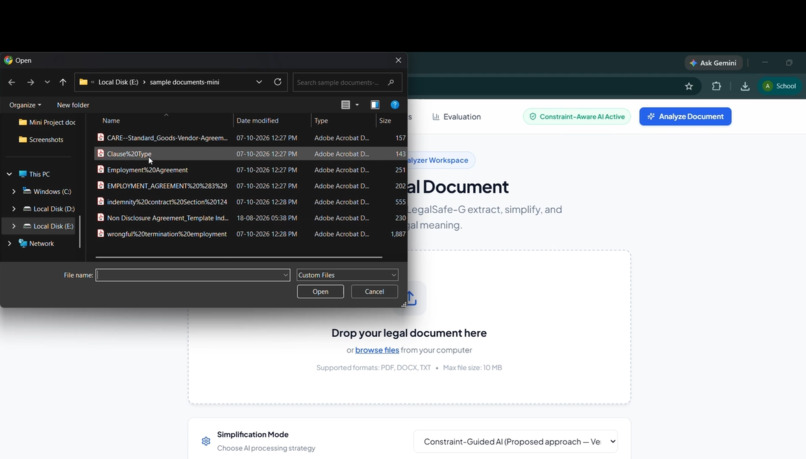Open browser extensions puzzle icon

click(x=716, y=86)
